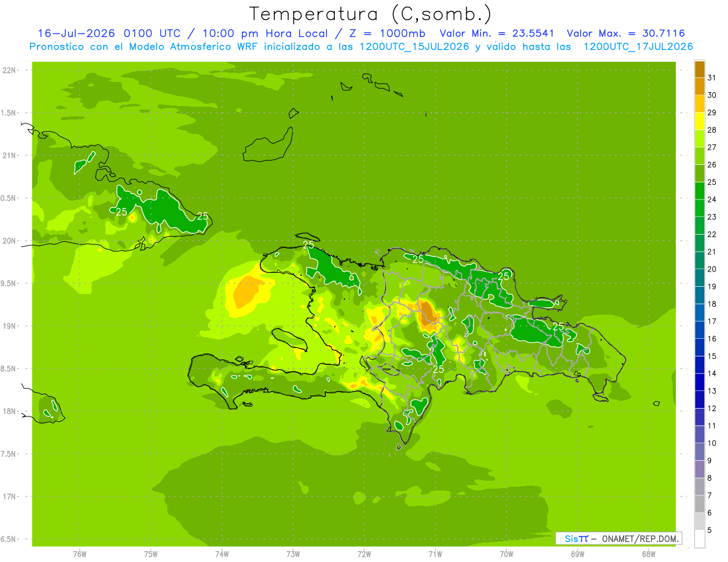The width and height of the screenshot is (728, 562).
Task: Click the legend swatch between 29 and 30
Action: click(x=699, y=104)
